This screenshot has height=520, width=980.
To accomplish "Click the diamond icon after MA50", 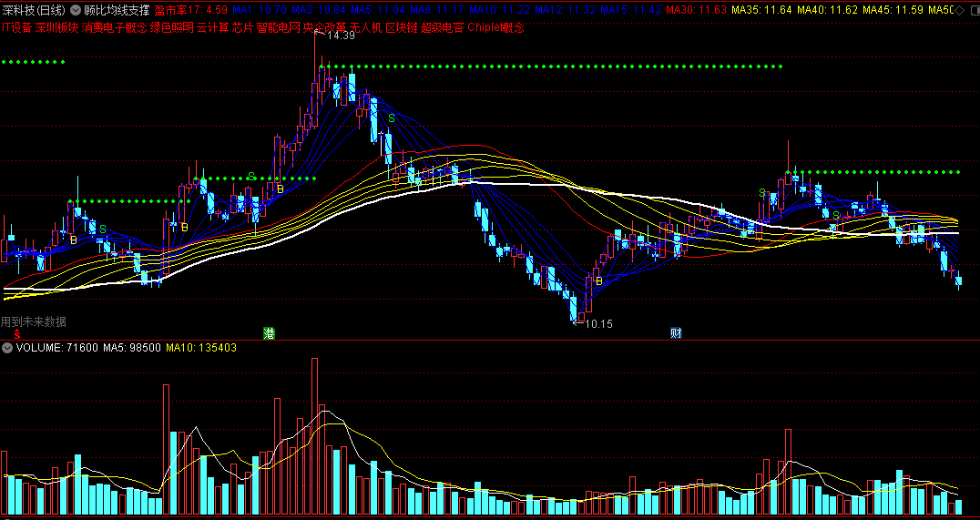I will (960, 10).
